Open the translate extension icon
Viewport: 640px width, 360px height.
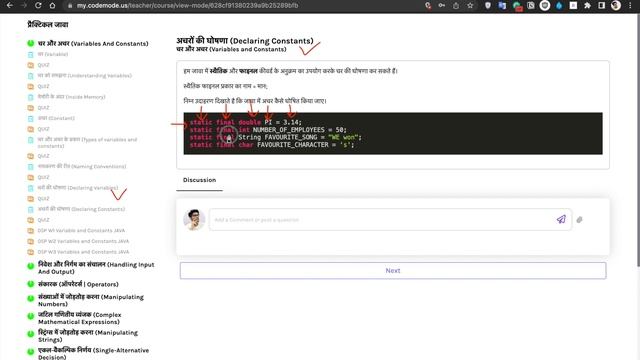(502, 6)
